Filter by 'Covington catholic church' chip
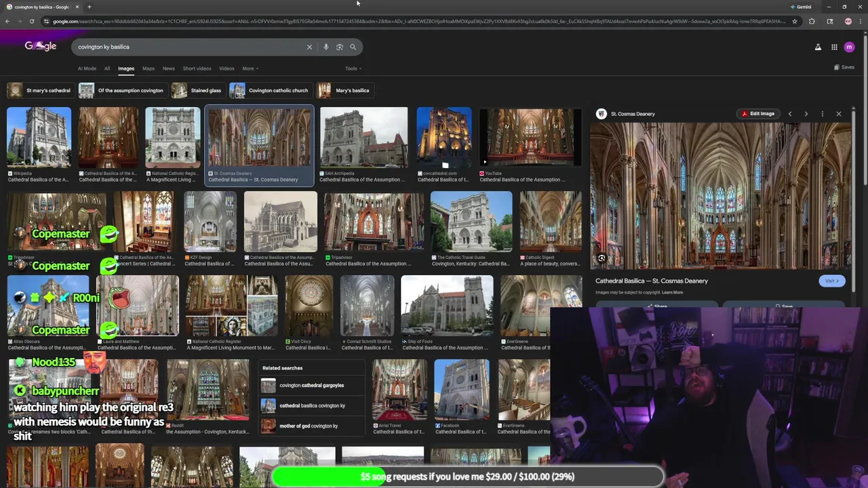 [271, 90]
